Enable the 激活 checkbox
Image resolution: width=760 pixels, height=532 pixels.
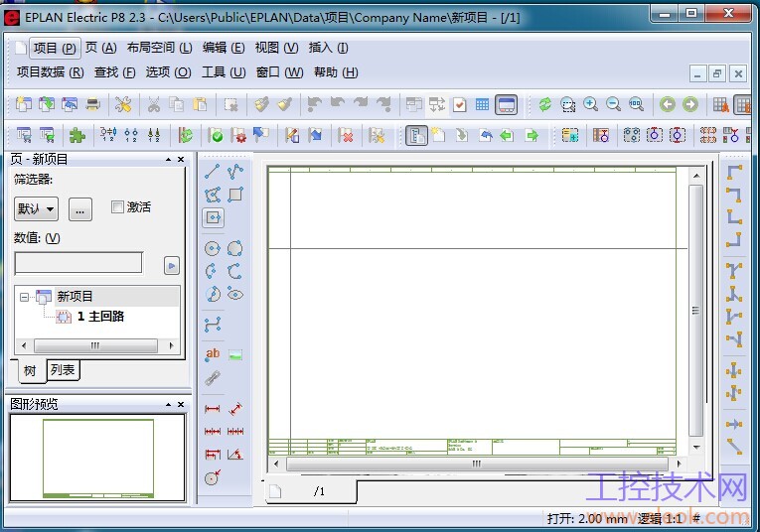click(x=117, y=207)
